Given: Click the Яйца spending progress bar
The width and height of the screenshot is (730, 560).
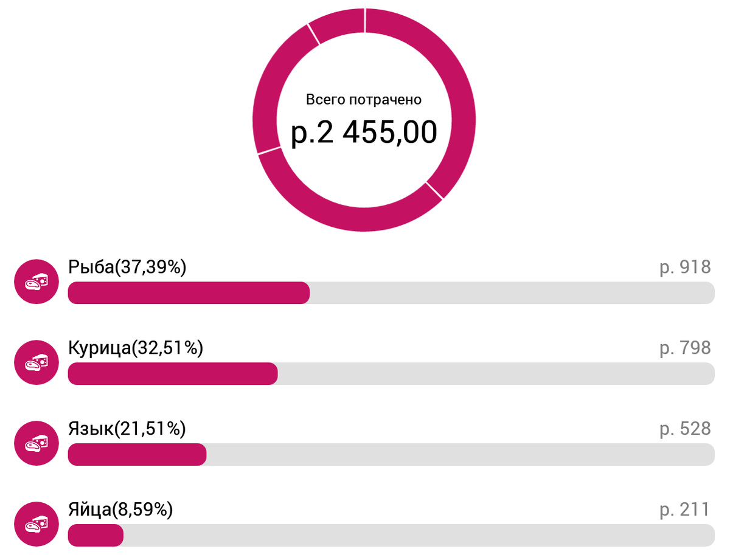Looking at the screenshot, I should [x=391, y=536].
